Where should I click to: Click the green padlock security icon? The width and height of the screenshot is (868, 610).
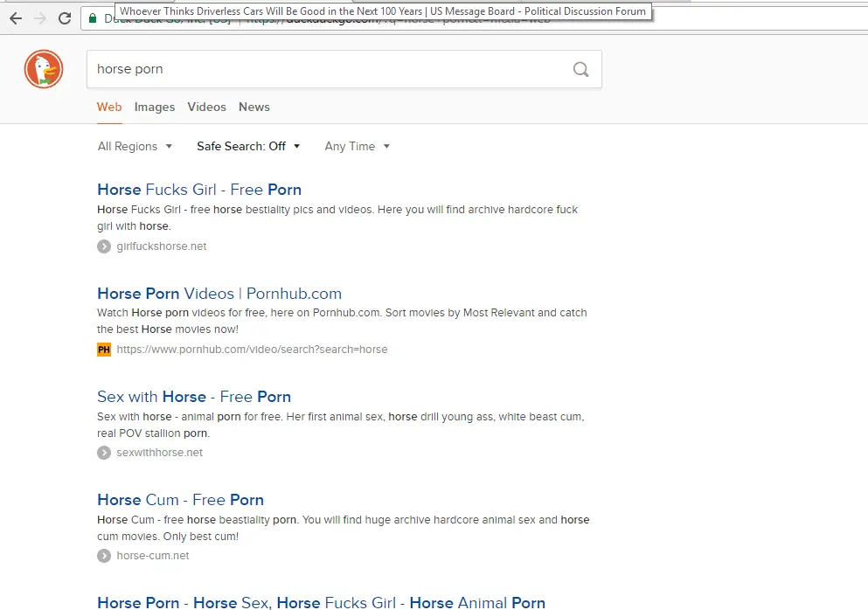click(92, 18)
